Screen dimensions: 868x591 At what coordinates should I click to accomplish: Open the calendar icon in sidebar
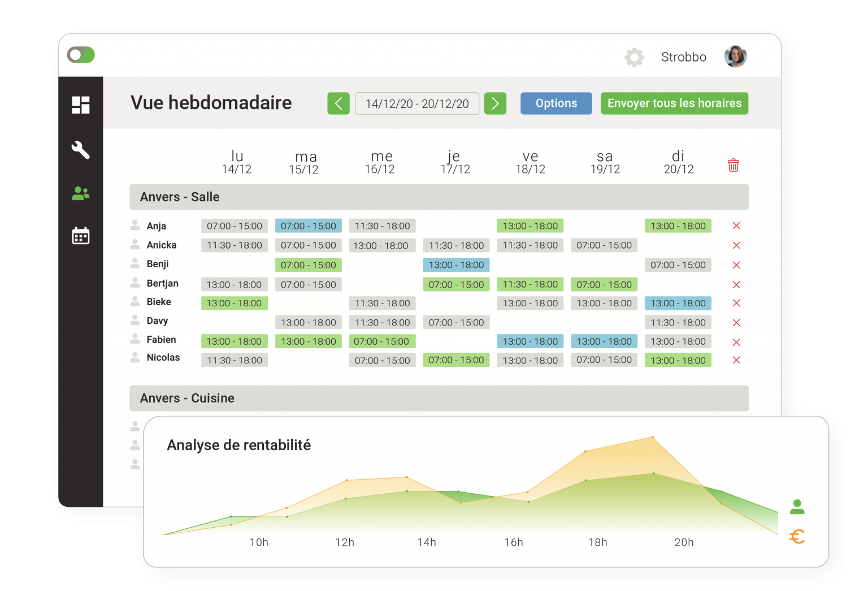(x=81, y=236)
